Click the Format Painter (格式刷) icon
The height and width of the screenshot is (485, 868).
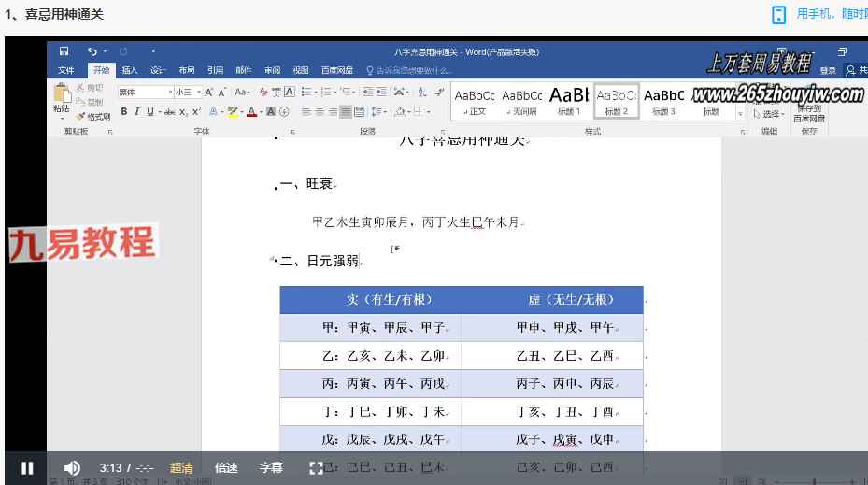click(x=93, y=117)
